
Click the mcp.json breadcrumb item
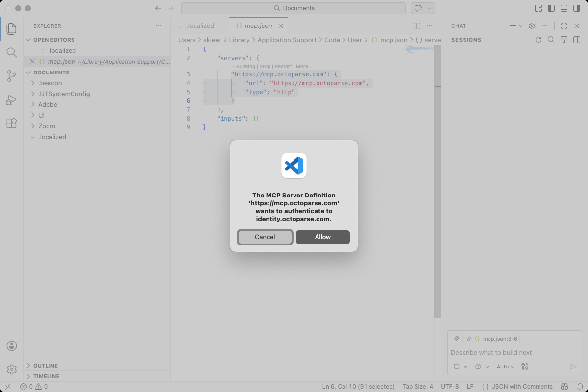pos(390,40)
